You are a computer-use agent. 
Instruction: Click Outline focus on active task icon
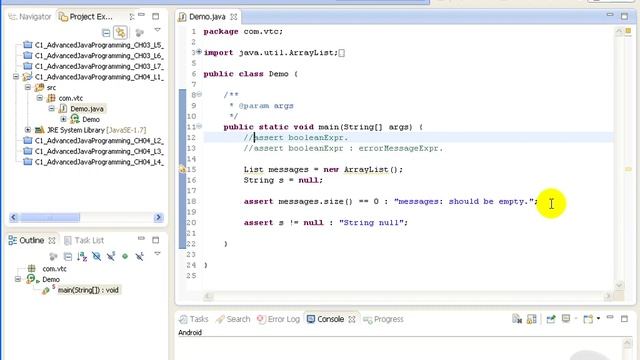point(53,256)
